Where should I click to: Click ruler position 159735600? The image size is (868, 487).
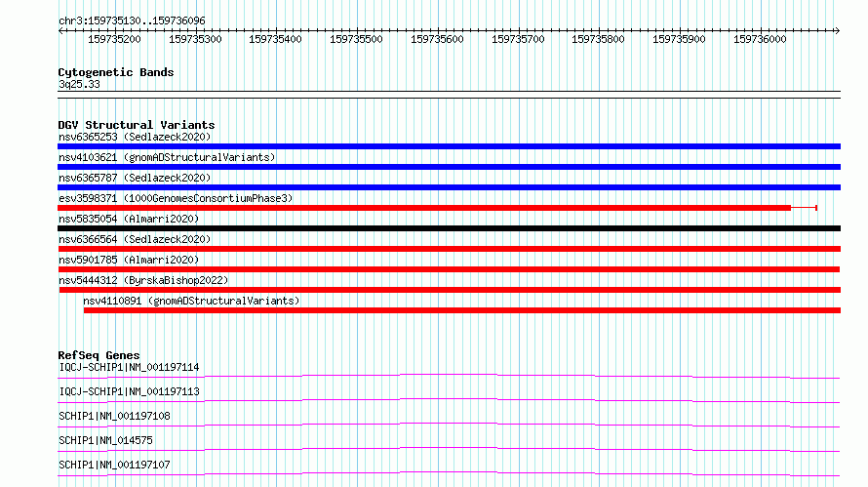coord(437,39)
